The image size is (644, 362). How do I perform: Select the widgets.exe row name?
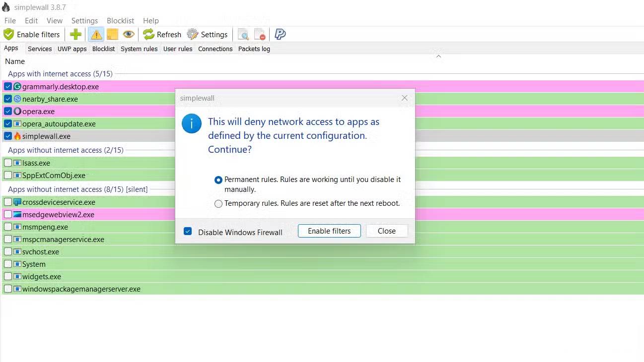click(x=42, y=276)
